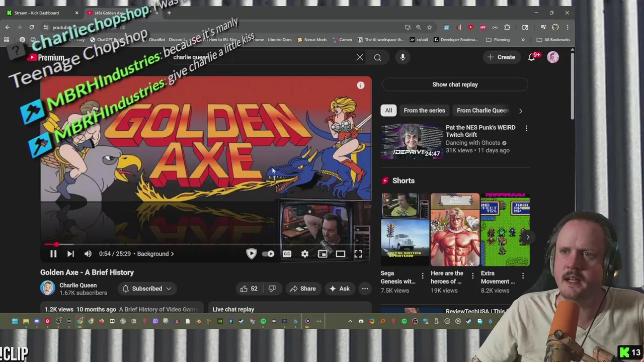This screenshot has height=362, width=644.
Task: Click the shield icon in player controls
Action: [251, 254]
